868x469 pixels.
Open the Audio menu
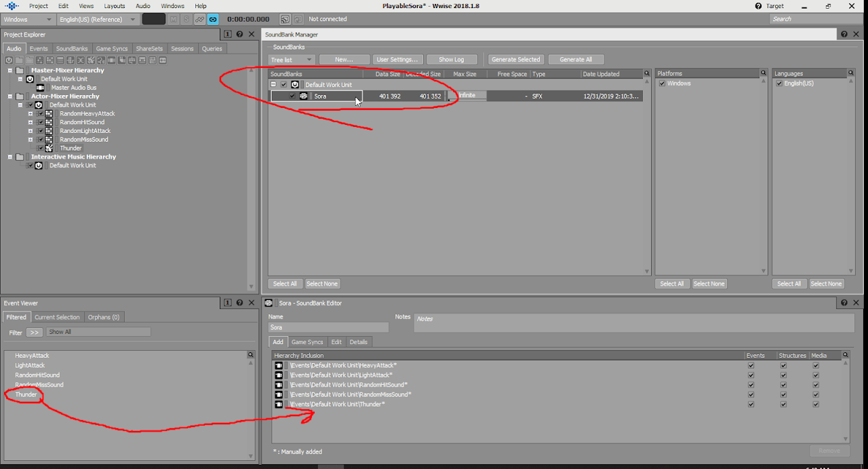(x=143, y=5)
